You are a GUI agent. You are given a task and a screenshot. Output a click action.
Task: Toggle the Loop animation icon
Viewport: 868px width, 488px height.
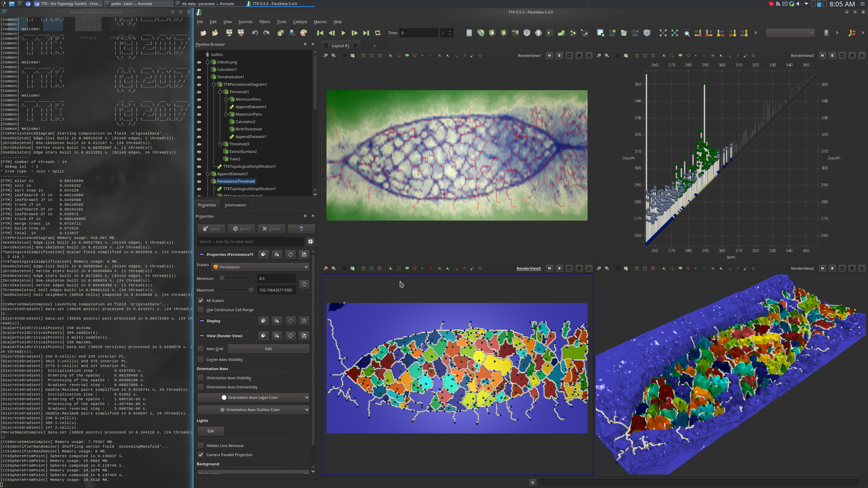click(x=377, y=33)
